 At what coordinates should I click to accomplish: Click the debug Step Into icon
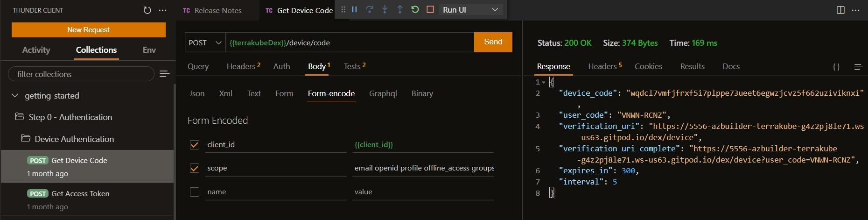pyautogui.click(x=385, y=9)
